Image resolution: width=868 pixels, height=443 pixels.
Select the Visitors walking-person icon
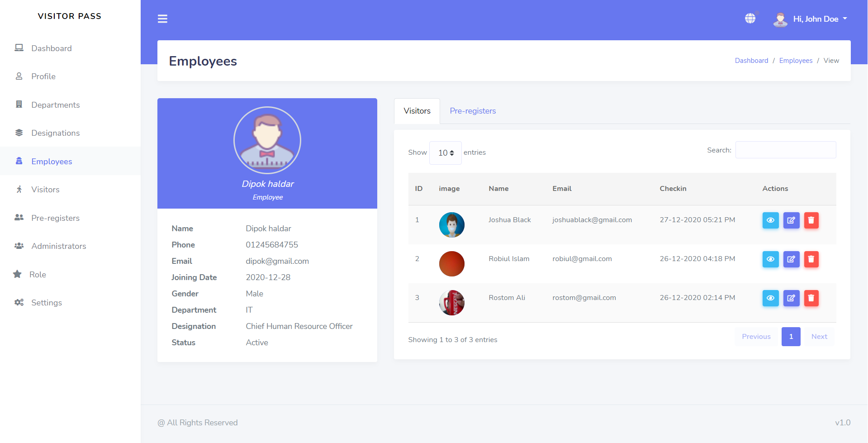click(x=19, y=189)
